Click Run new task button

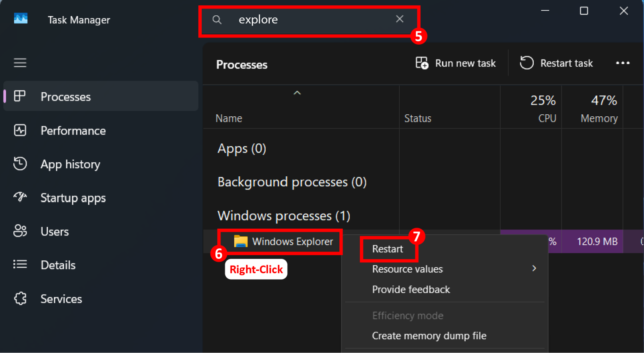pyautogui.click(x=456, y=63)
